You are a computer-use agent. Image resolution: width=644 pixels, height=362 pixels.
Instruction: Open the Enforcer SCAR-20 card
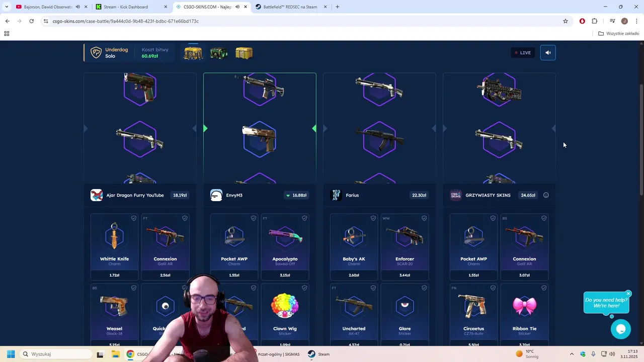tap(405, 247)
